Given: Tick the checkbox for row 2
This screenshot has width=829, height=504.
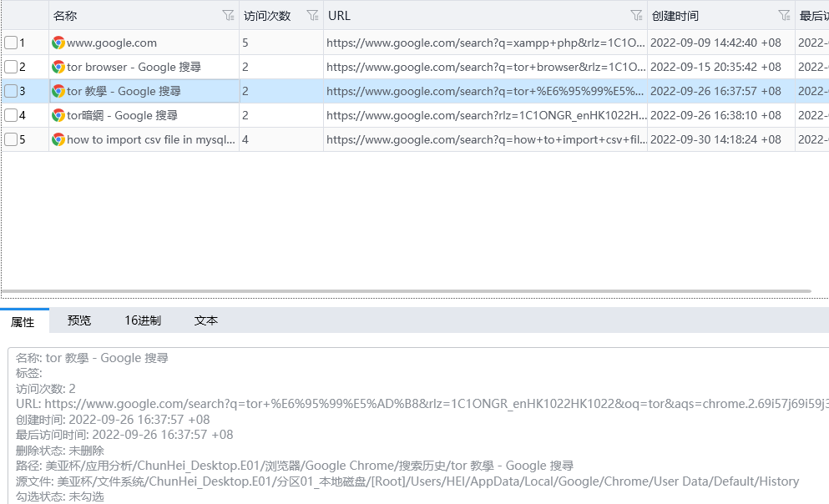Looking at the screenshot, I should 11,67.
